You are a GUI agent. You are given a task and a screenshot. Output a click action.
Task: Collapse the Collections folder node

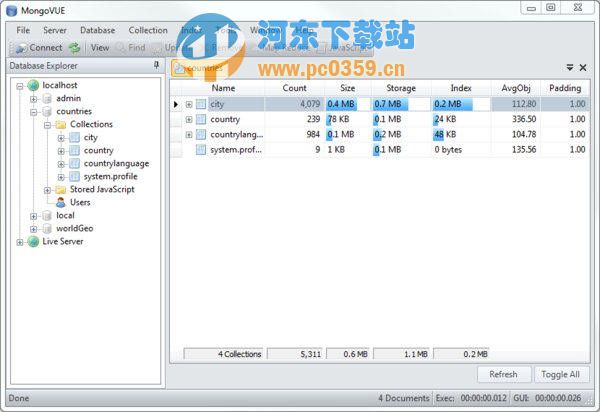click(x=47, y=125)
